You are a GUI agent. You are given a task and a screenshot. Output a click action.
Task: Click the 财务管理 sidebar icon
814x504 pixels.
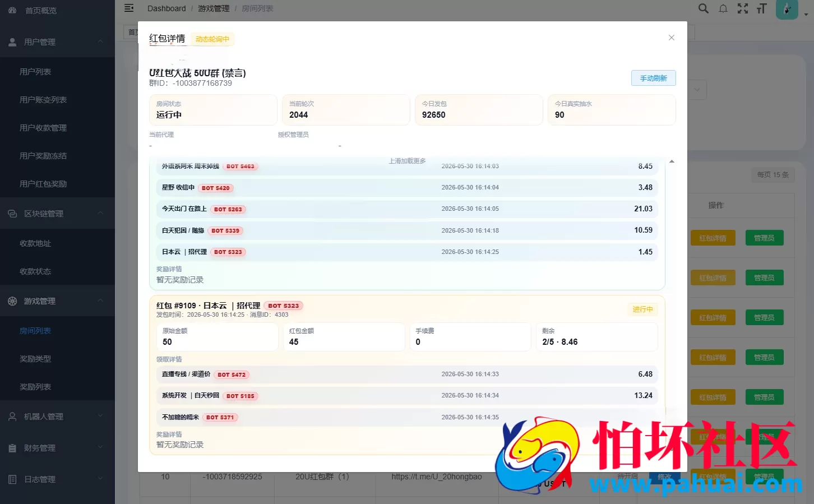(x=12, y=448)
